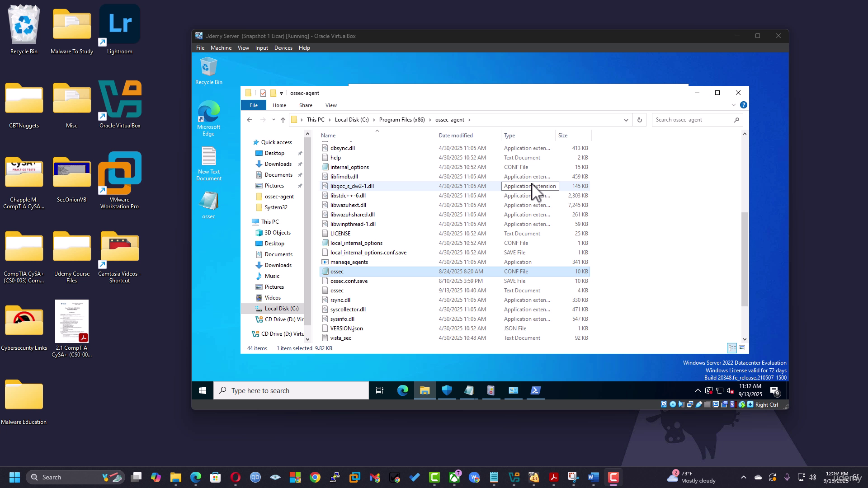Click Program Files (x86) breadcrumb

[x=402, y=120]
